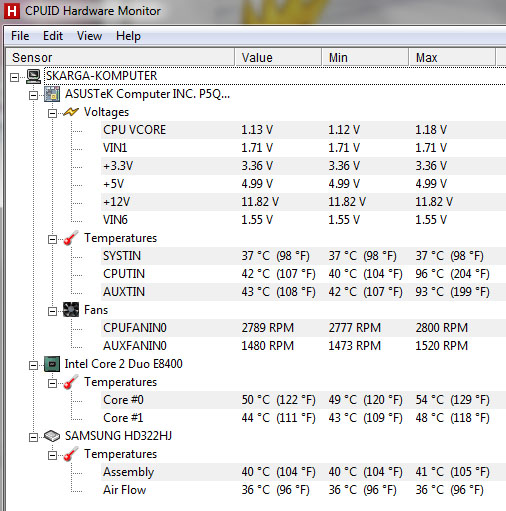506x511 pixels.
Task: Click the Intel Core 2 Duo chip icon
Action: tap(52, 364)
